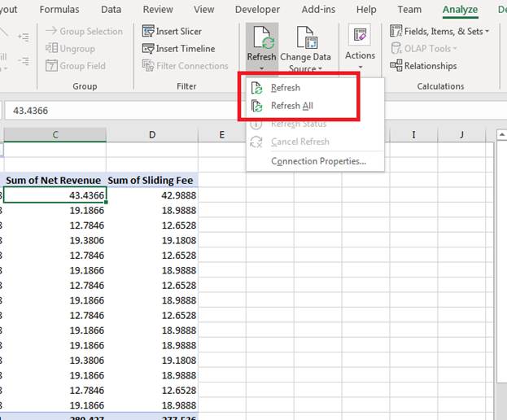
Task: Switch to the Data tab
Action: 111,10
